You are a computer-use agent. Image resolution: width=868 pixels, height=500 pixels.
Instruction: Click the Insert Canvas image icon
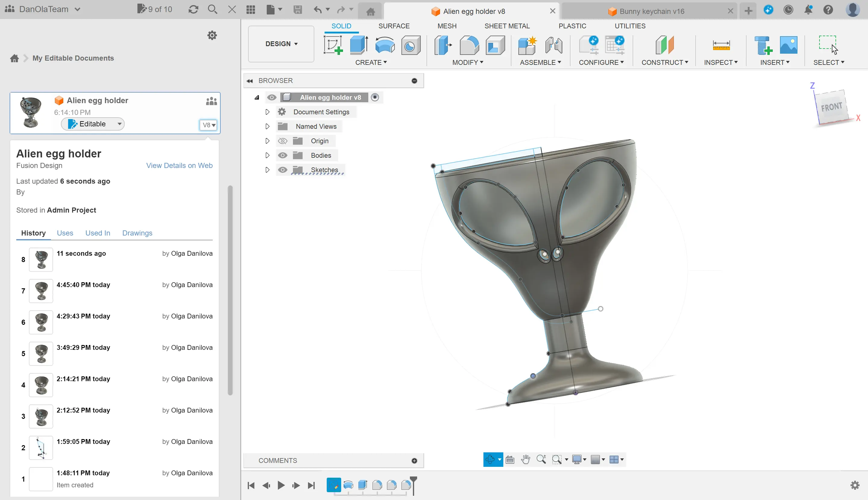pyautogui.click(x=788, y=45)
